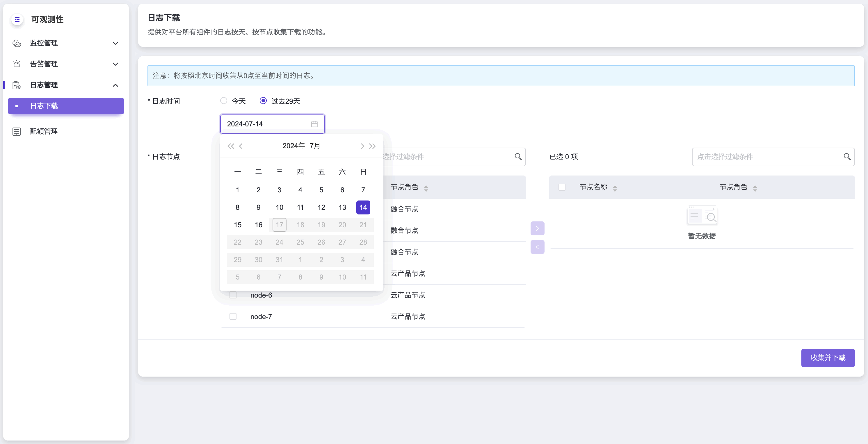This screenshot has height=444, width=868.
Task: Check select-all box in selected nodes table
Action: pos(562,187)
